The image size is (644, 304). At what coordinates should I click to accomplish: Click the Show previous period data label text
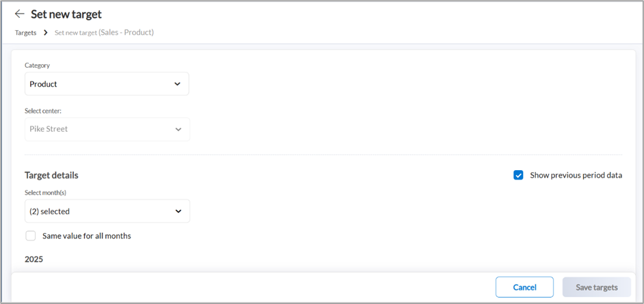(576, 175)
